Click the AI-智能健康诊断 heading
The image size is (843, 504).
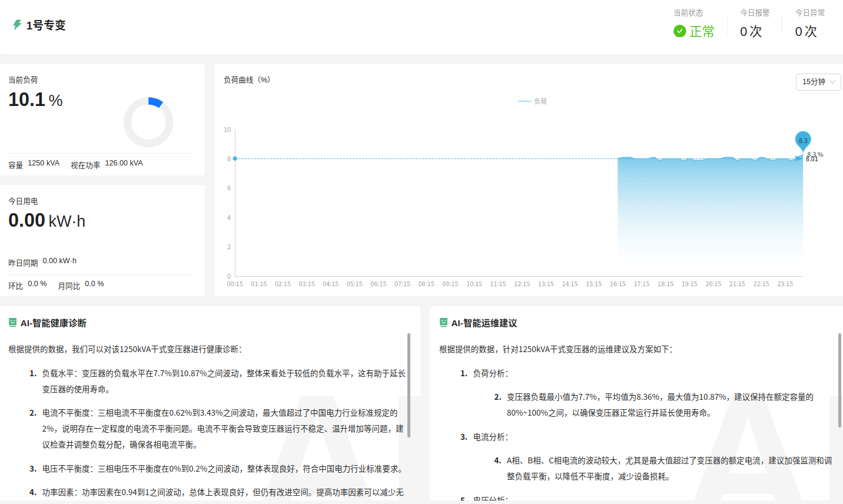click(x=54, y=323)
